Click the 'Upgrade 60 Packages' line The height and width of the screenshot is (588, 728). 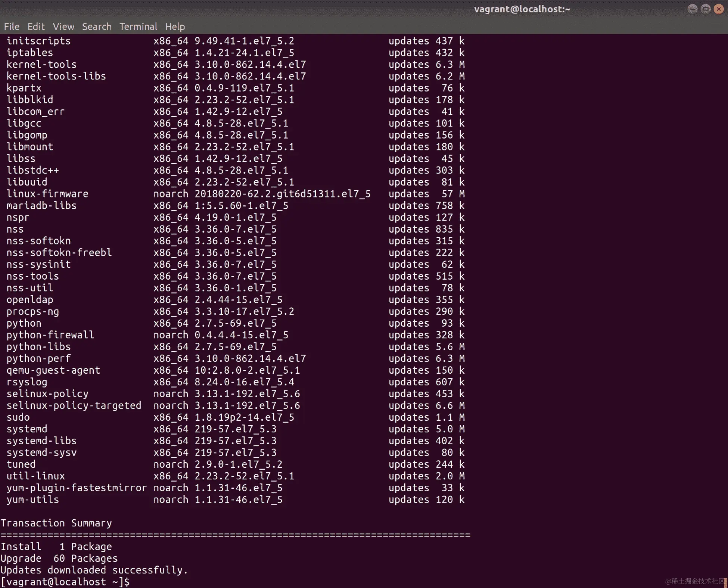[x=59, y=559]
